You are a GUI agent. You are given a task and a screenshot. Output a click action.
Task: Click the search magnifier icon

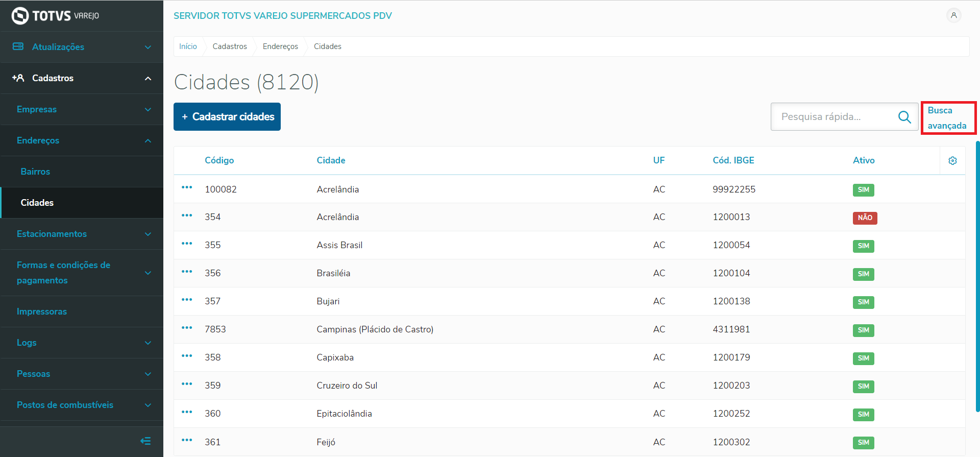click(904, 117)
